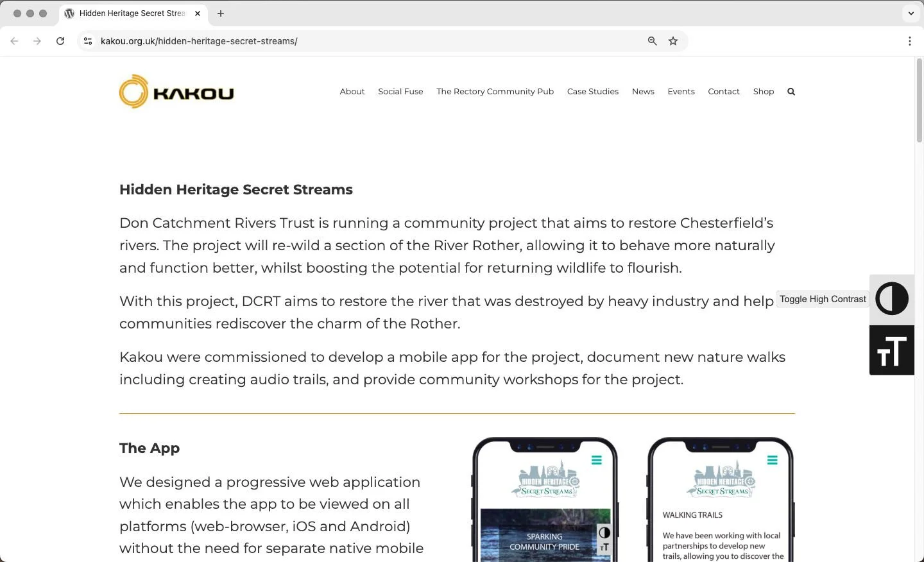Click 'The App' section heading
This screenshot has width=924, height=562.
(x=150, y=448)
